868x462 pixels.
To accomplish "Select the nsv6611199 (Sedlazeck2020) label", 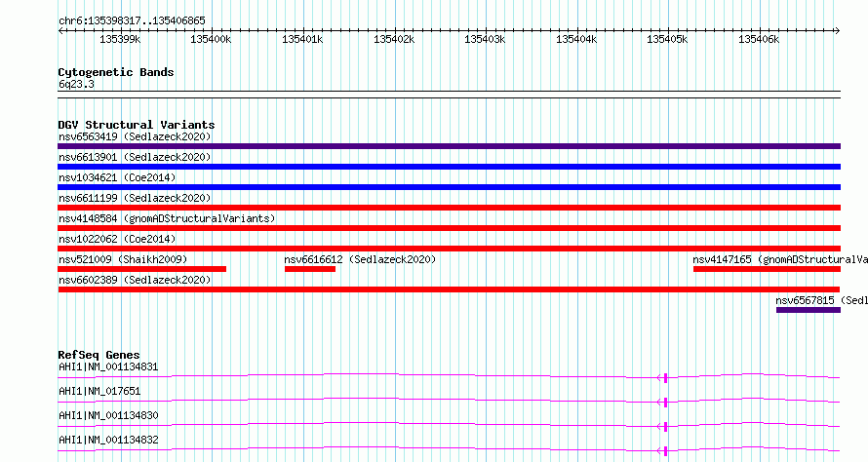I will pyautogui.click(x=135, y=198).
